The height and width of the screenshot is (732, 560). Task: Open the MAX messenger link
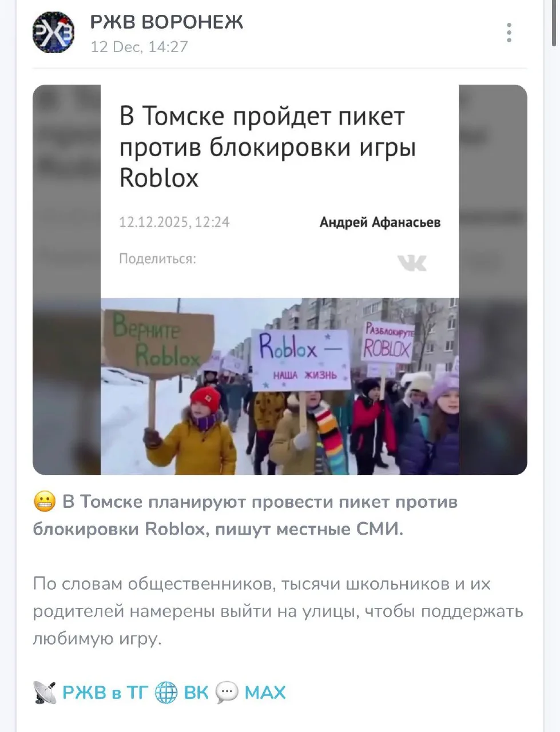(265, 693)
